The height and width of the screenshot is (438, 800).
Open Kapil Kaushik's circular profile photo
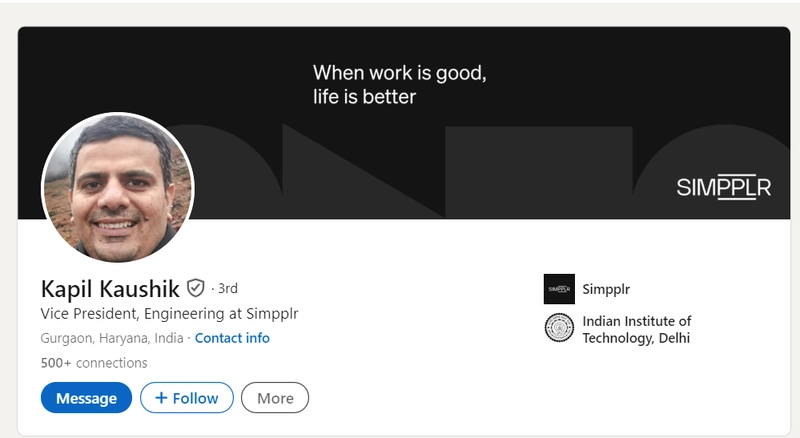point(118,187)
